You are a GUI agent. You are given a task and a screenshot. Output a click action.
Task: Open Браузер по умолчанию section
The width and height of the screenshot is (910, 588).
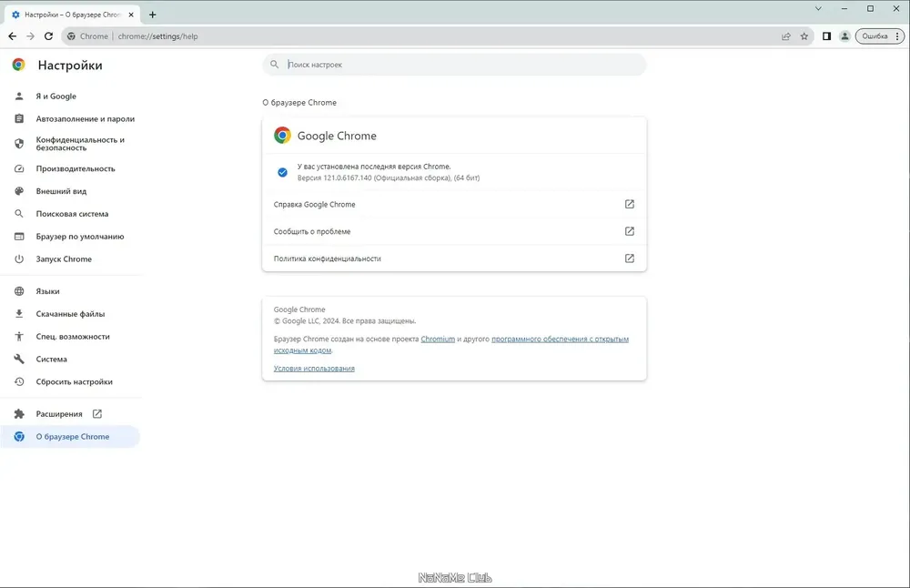tap(70, 237)
